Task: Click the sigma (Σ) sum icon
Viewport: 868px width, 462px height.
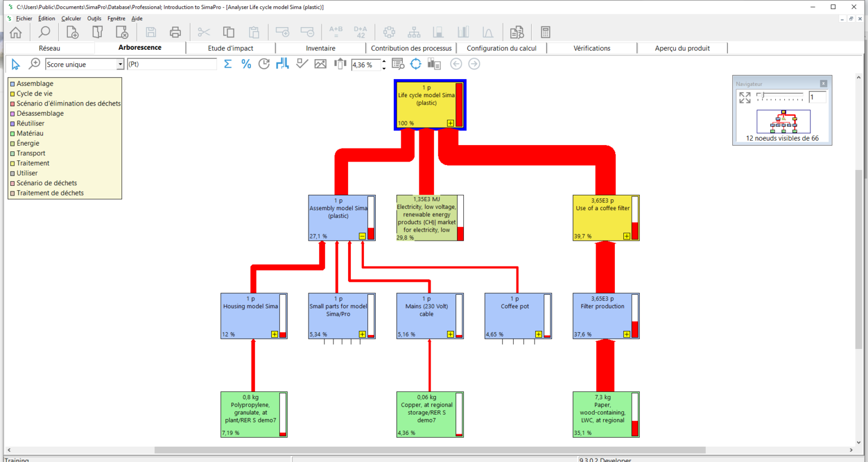Action: [228, 64]
